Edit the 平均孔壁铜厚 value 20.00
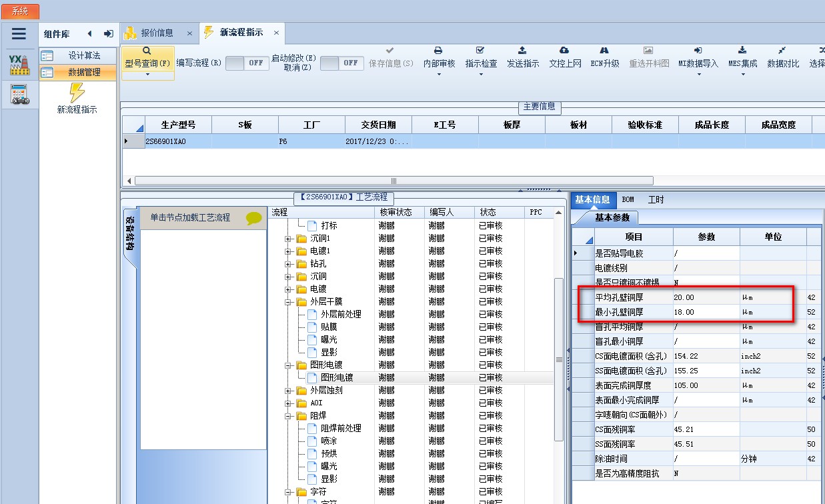This screenshot has width=825, height=504. [x=706, y=297]
